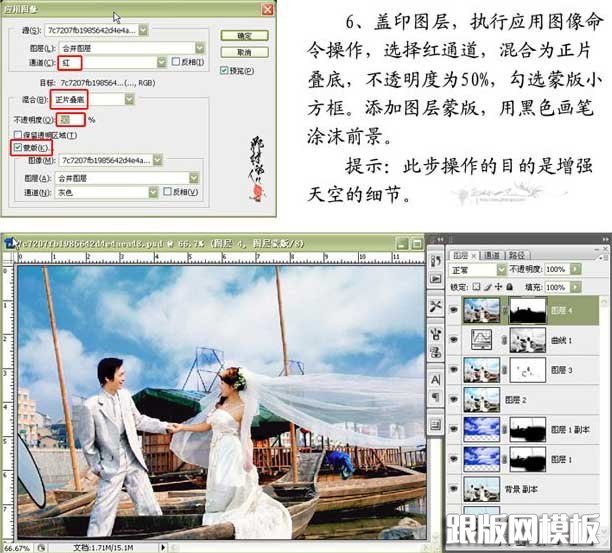Viewport: 612px width, 553px height.
Task: Hide 图层 4 with its eye icon
Action: coord(454,310)
